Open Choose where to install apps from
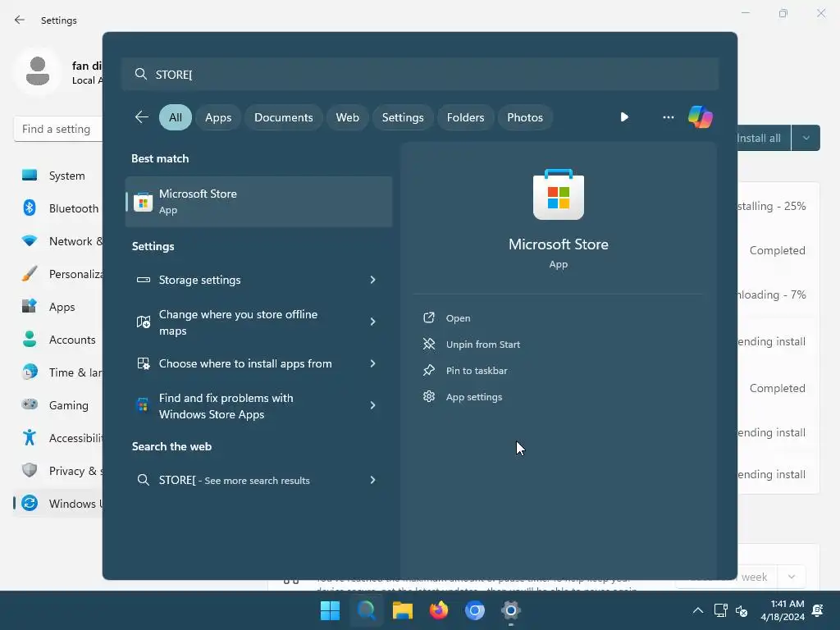Image resolution: width=840 pixels, height=630 pixels. [245, 363]
